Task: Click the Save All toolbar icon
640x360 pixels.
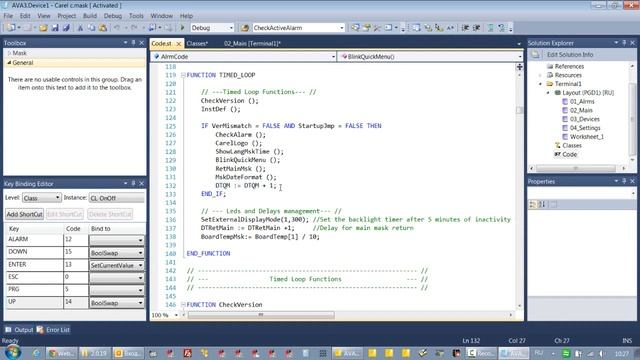Action: tap(66, 28)
